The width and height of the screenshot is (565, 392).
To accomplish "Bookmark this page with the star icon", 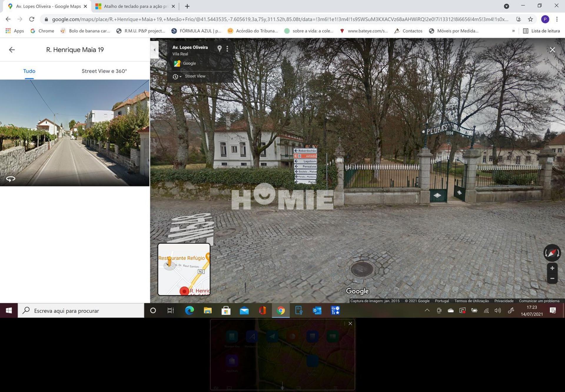I will [530, 19].
